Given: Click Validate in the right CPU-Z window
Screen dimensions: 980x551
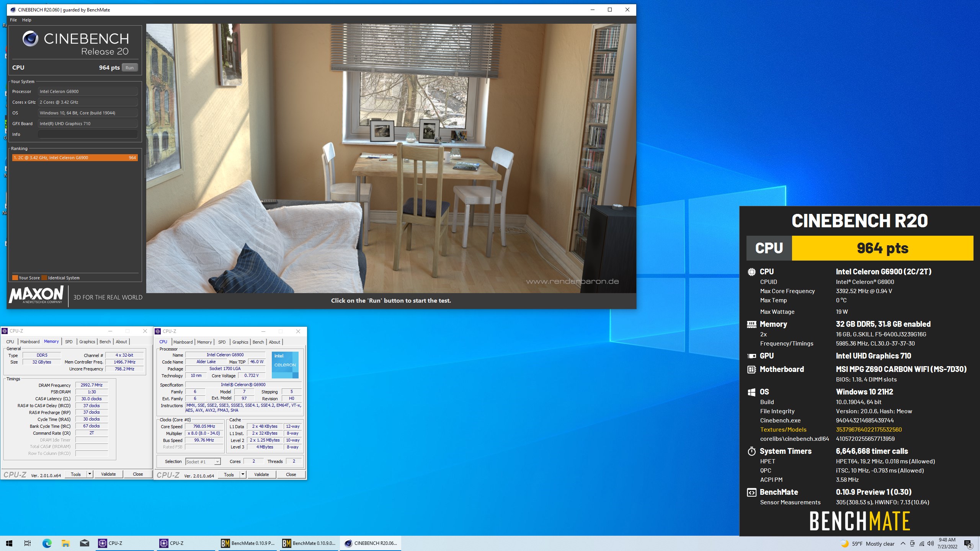Looking at the screenshot, I should click(x=261, y=474).
